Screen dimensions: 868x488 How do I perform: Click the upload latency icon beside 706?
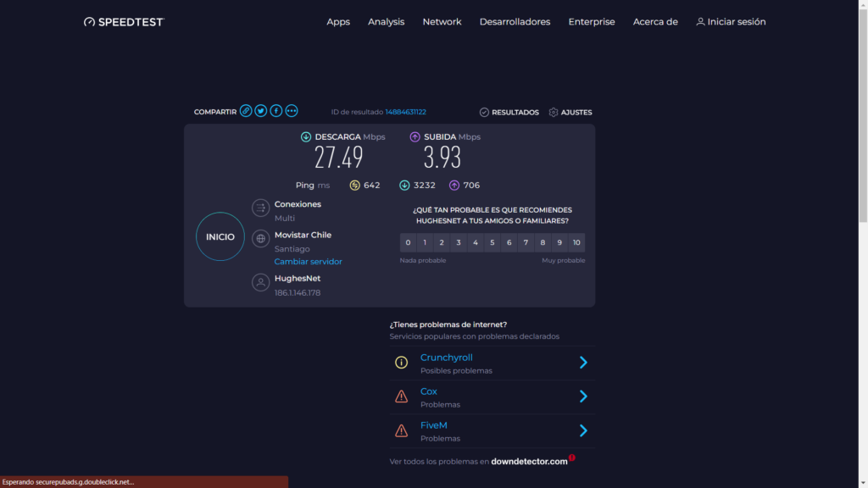(x=454, y=186)
